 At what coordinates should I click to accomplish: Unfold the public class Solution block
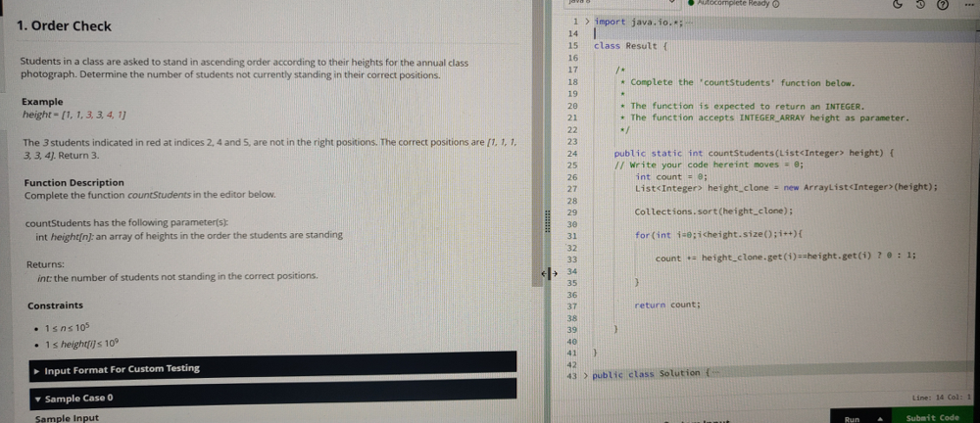click(x=587, y=374)
